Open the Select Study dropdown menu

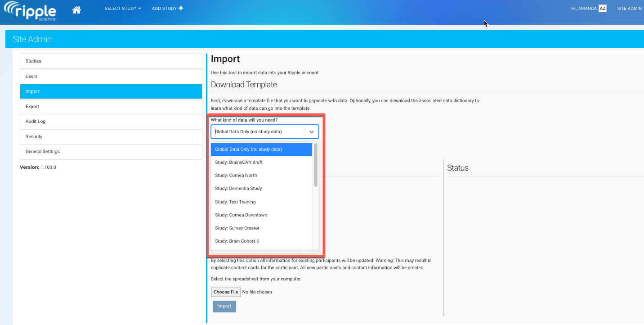[122, 9]
